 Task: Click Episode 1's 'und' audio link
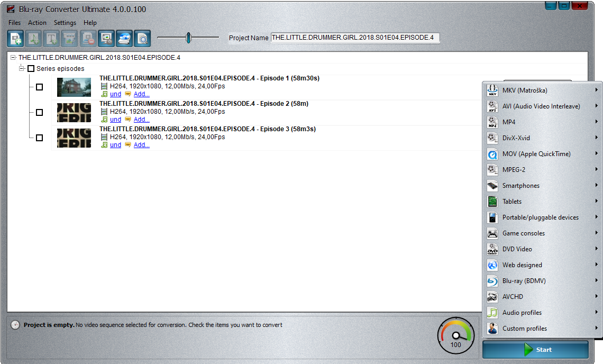[x=115, y=94]
